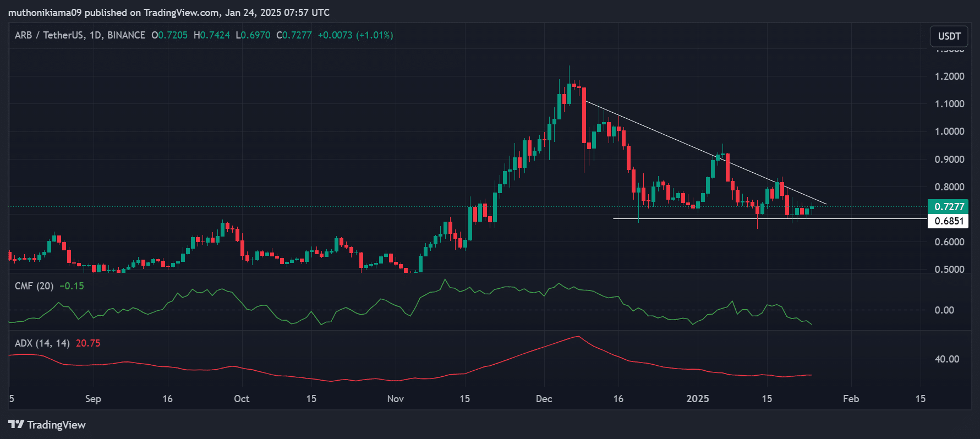This screenshot has width=980, height=439.
Task: Select the white horizontal support line
Action: click(x=715, y=219)
